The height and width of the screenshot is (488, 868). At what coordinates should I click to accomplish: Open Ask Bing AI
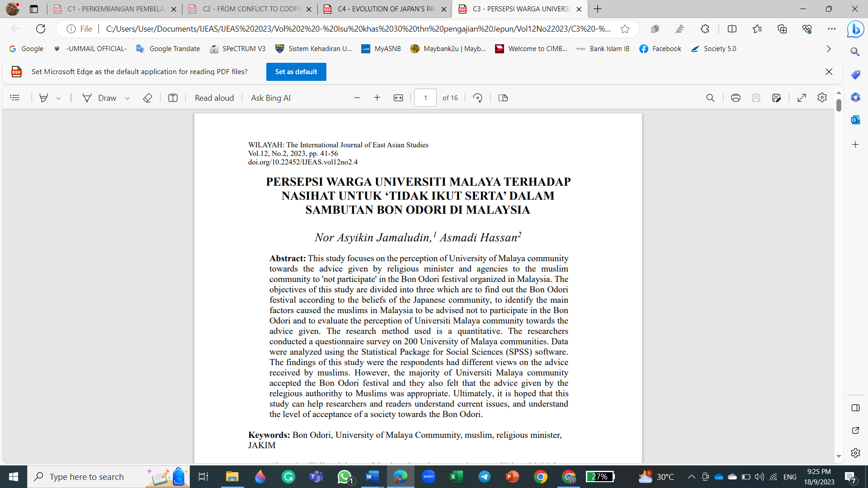[271, 98]
